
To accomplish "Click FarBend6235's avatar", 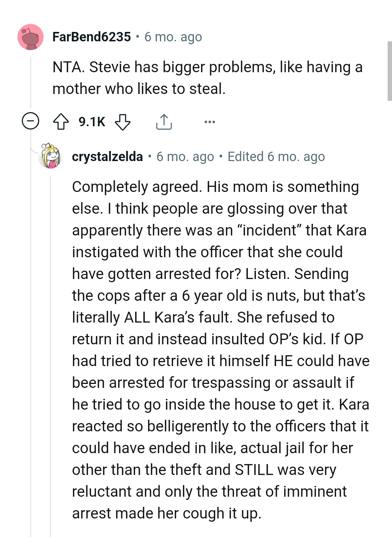I will [30, 37].
